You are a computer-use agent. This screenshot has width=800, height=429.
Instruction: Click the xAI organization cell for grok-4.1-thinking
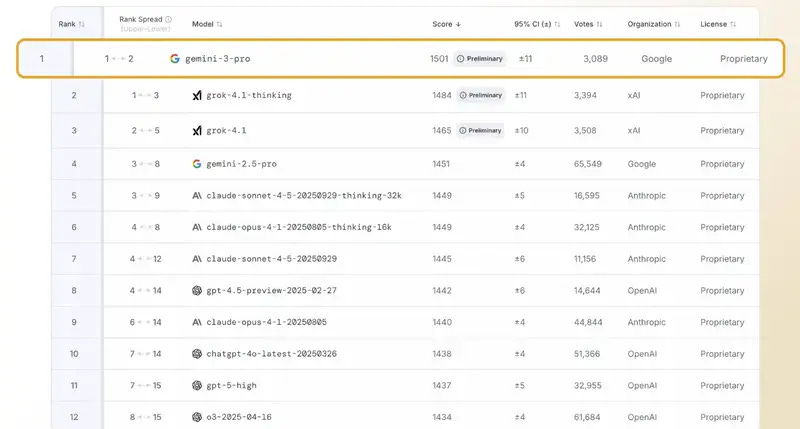coord(634,95)
